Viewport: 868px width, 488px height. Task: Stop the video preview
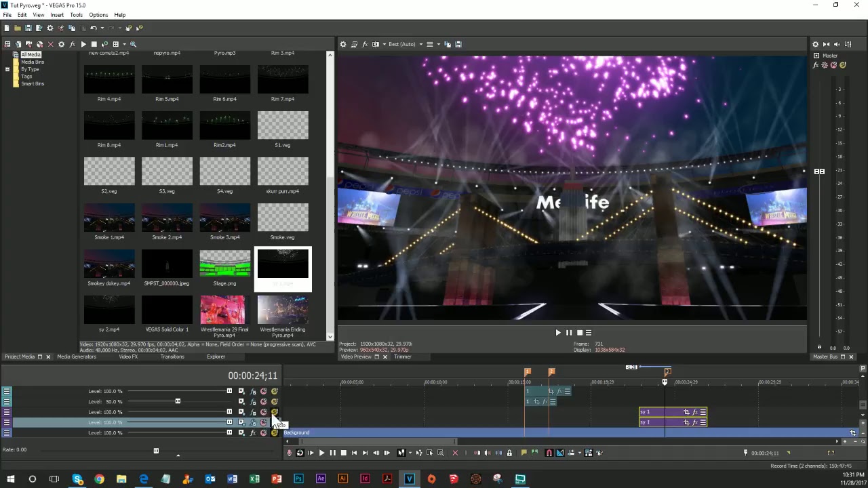pos(579,333)
